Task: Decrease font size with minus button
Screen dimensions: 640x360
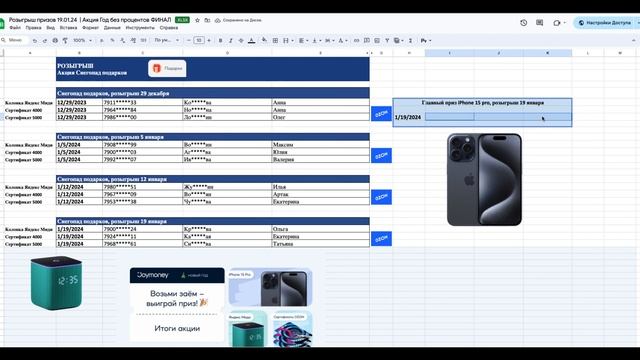Action: pos(189,40)
